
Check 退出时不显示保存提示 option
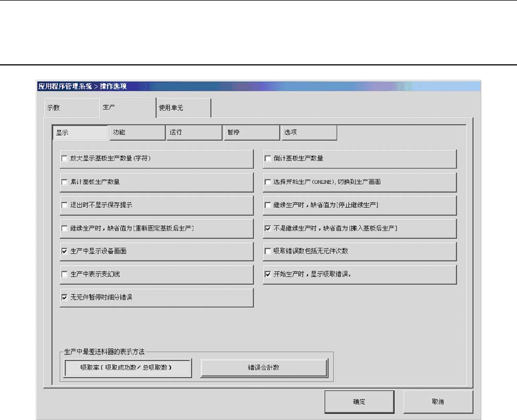coord(64,205)
